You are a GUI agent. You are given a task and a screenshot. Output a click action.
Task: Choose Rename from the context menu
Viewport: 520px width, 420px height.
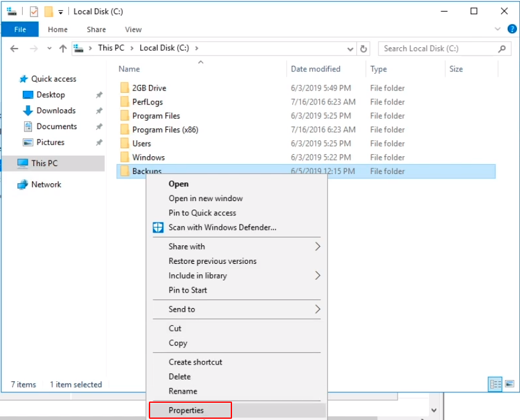tap(237, 391)
